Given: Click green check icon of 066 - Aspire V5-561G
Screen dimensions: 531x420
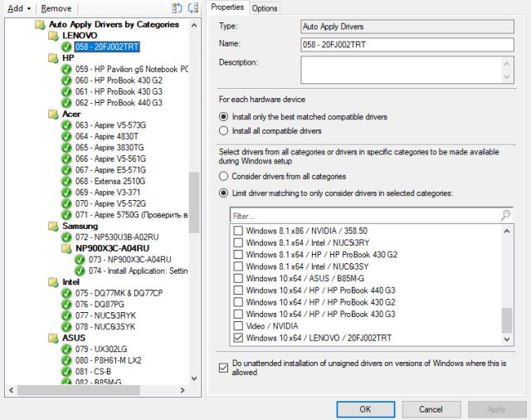Looking at the screenshot, I should click(x=66, y=159).
